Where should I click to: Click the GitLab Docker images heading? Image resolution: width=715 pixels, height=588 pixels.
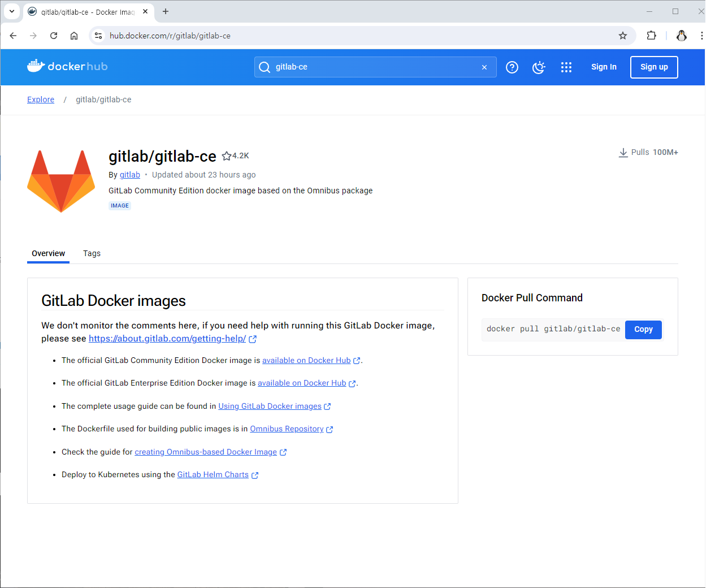pyautogui.click(x=114, y=301)
